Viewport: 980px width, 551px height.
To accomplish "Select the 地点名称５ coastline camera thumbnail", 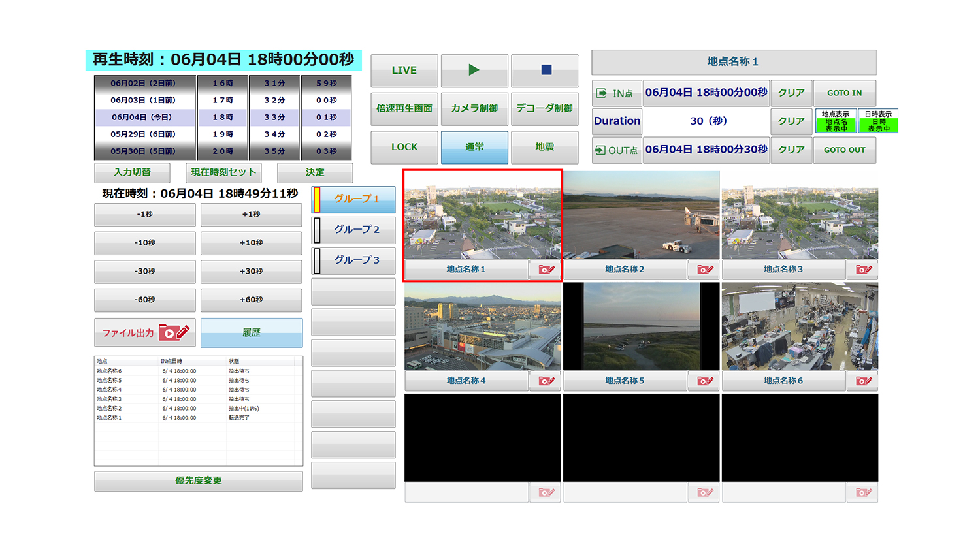I will click(x=642, y=326).
